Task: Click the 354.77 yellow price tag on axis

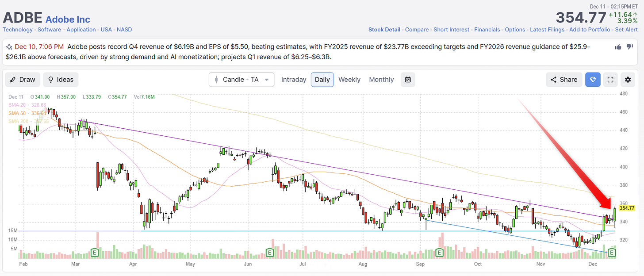Action: (627, 208)
